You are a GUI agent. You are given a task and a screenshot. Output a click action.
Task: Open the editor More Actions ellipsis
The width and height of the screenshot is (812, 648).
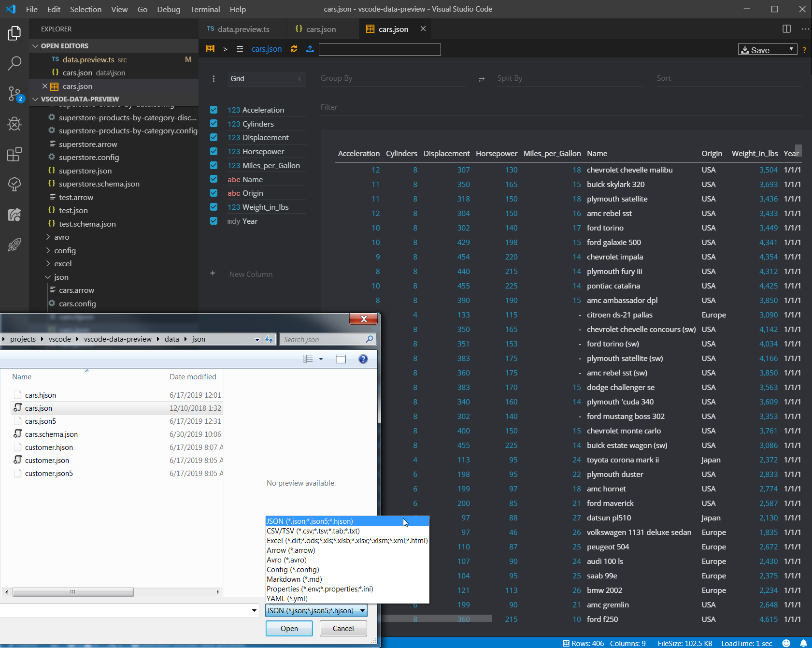click(x=805, y=29)
